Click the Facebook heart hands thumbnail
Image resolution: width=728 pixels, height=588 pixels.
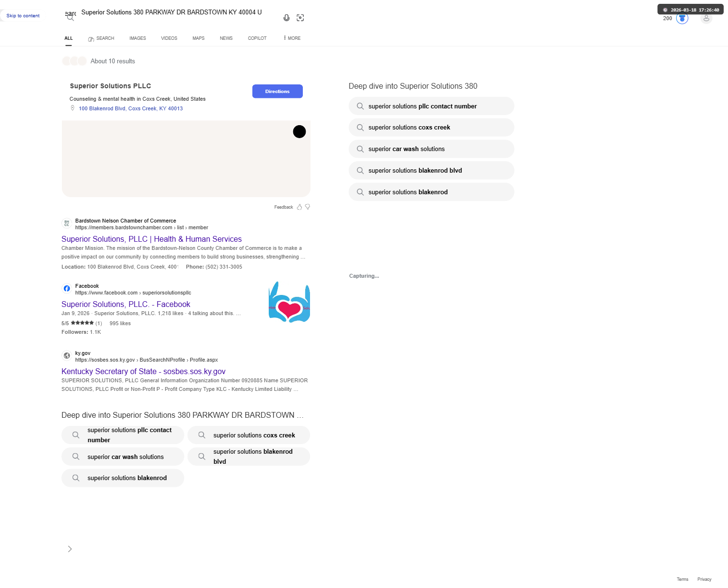pos(289,302)
